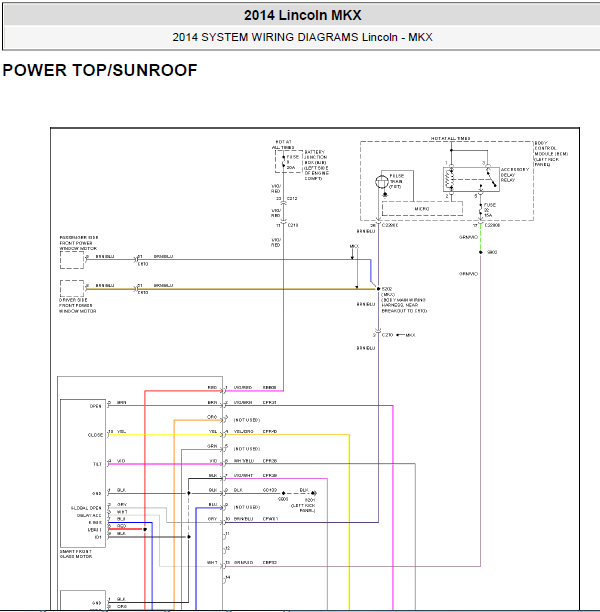Image resolution: width=600 pixels, height=612 pixels.
Task: Click the 'CLOSE' terminal label in motor
Action: pyautogui.click(x=95, y=435)
